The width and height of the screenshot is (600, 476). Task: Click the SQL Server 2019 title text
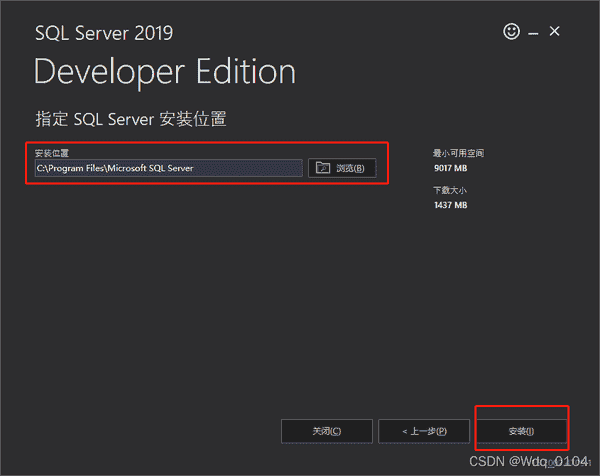click(104, 33)
